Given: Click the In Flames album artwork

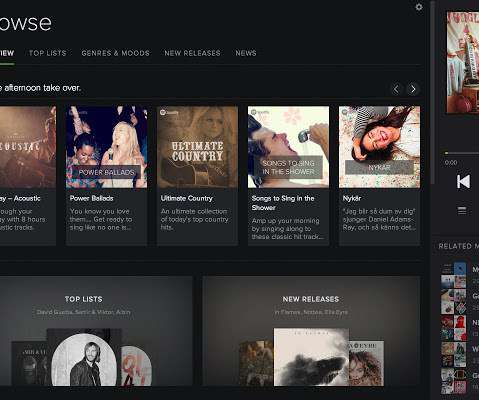Looking at the screenshot, I should pos(311,357).
